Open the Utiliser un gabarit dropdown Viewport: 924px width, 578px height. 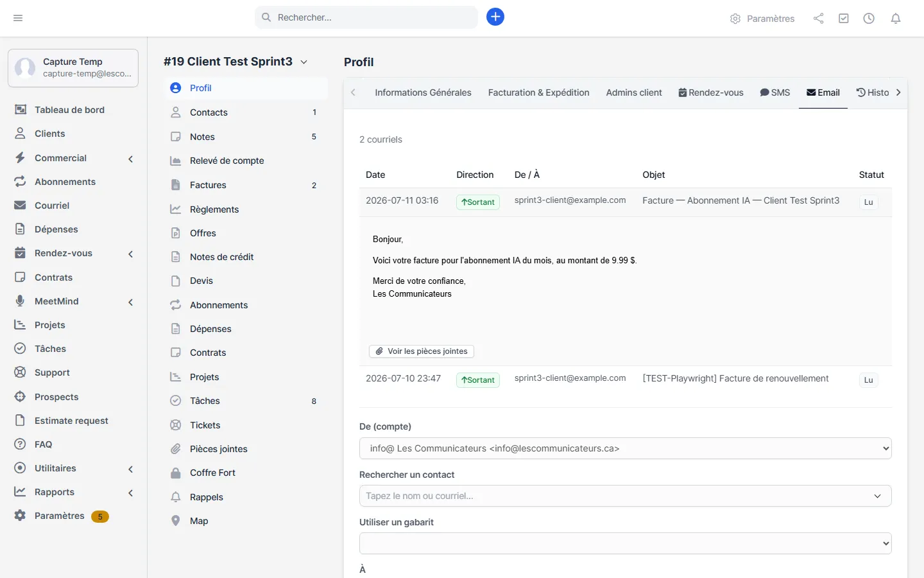pyautogui.click(x=626, y=543)
